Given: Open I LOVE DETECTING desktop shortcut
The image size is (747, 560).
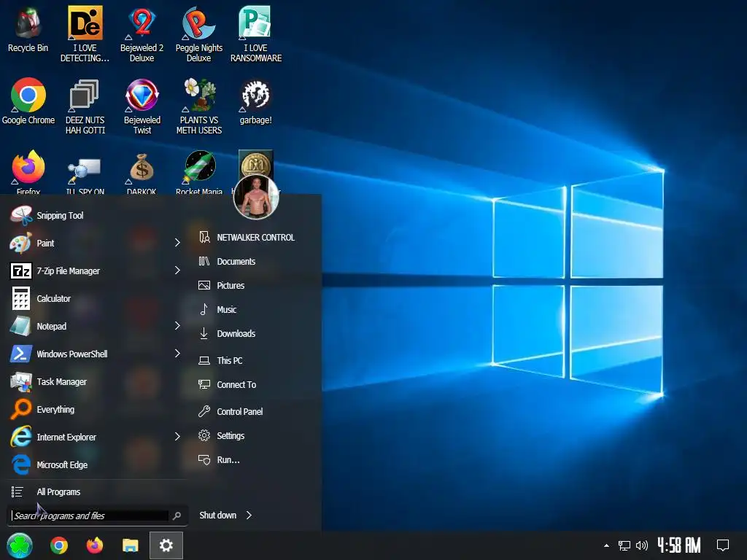Looking at the screenshot, I should click(x=85, y=34).
